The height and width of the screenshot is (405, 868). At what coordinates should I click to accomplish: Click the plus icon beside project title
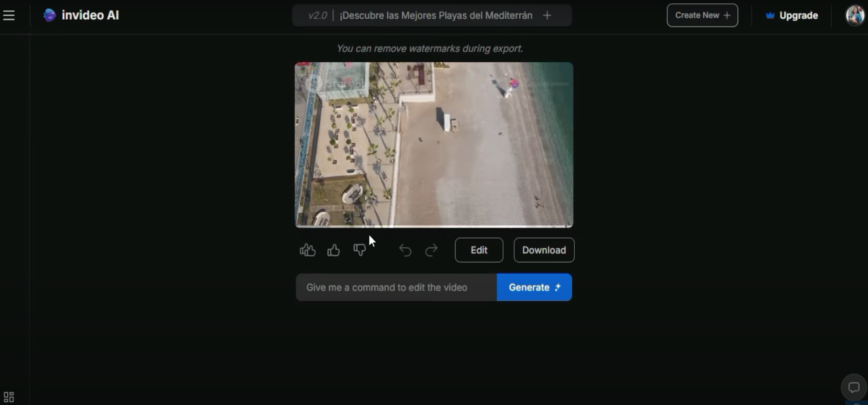pos(547,15)
